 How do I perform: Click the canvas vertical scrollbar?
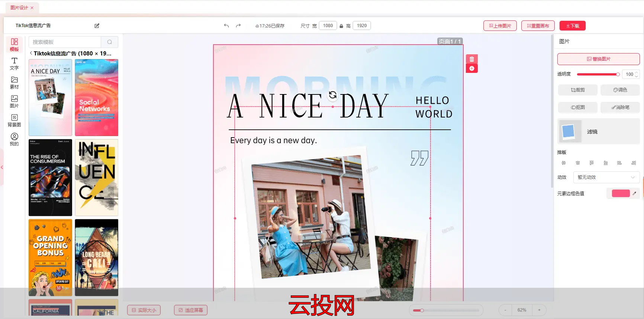(552, 112)
